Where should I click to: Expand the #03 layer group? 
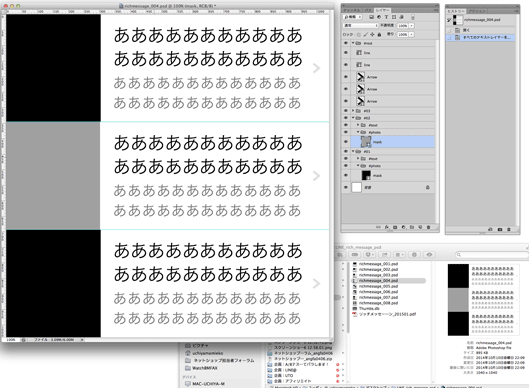point(353,111)
